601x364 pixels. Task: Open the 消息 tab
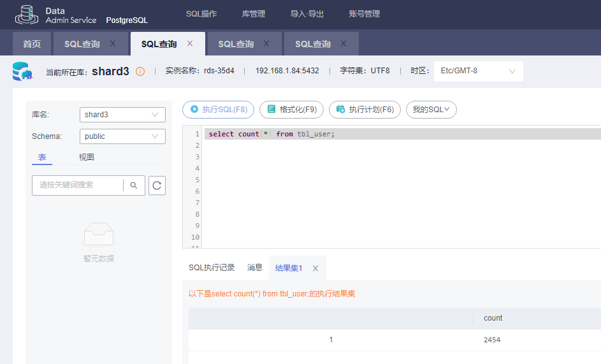pos(255,268)
